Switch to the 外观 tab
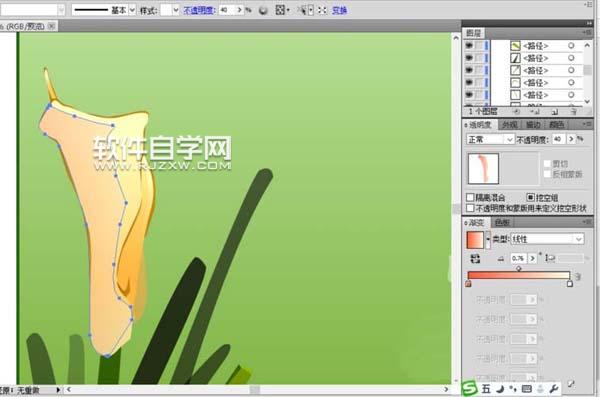 pyautogui.click(x=509, y=125)
